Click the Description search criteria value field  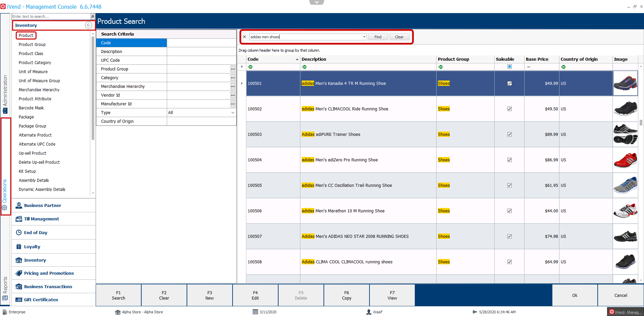tap(201, 52)
